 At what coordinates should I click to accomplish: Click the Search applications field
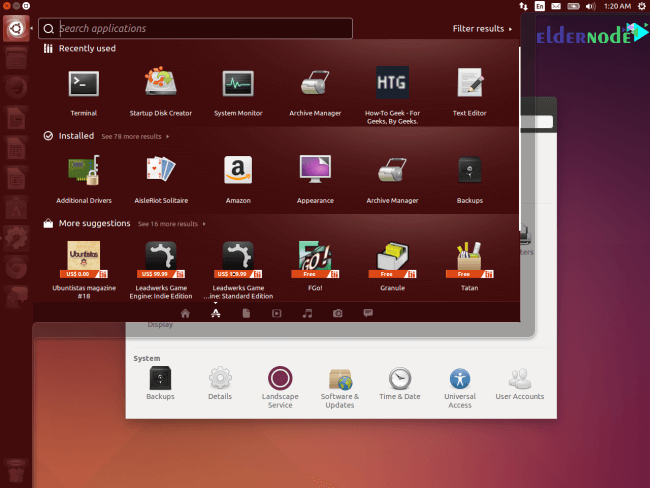pyautogui.click(x=195, y=28)
